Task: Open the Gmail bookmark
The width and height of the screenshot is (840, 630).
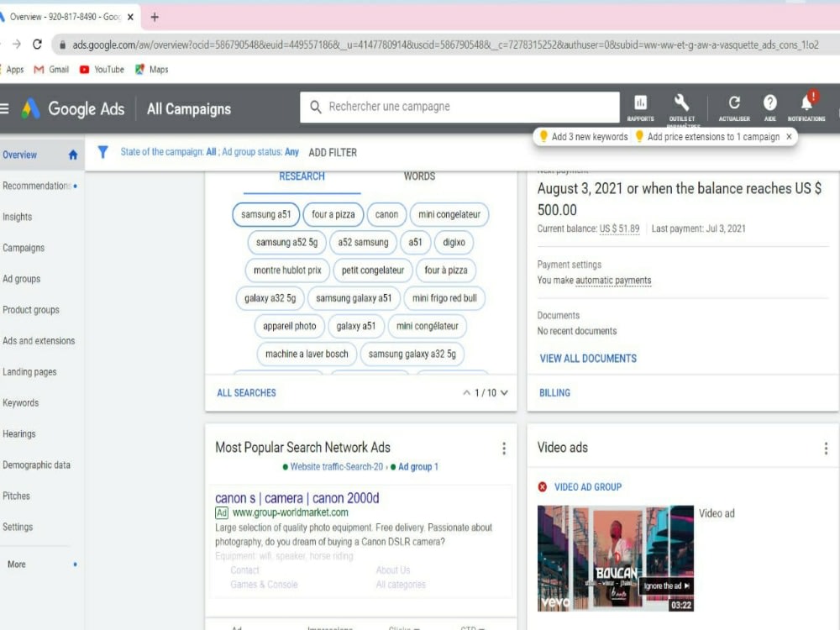Action: (51, 70)
